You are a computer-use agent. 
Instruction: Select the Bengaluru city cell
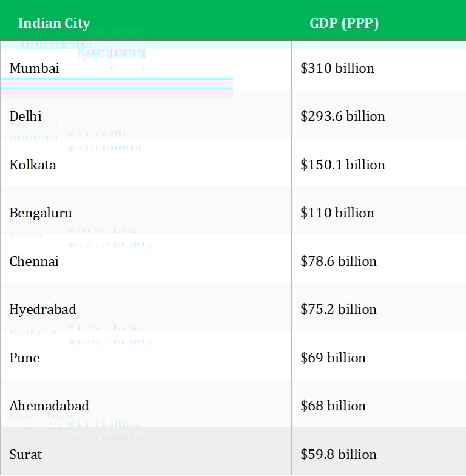(41, 212)
